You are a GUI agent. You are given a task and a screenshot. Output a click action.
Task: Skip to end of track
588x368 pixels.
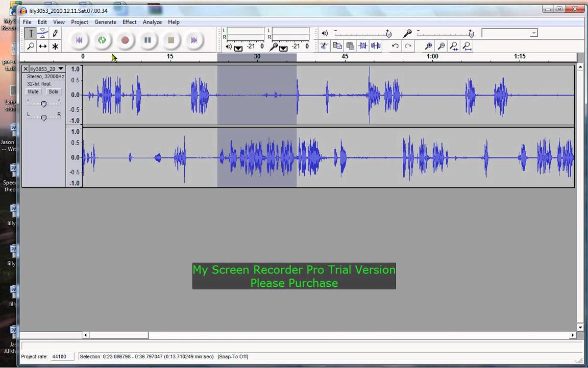pos(194,40)
